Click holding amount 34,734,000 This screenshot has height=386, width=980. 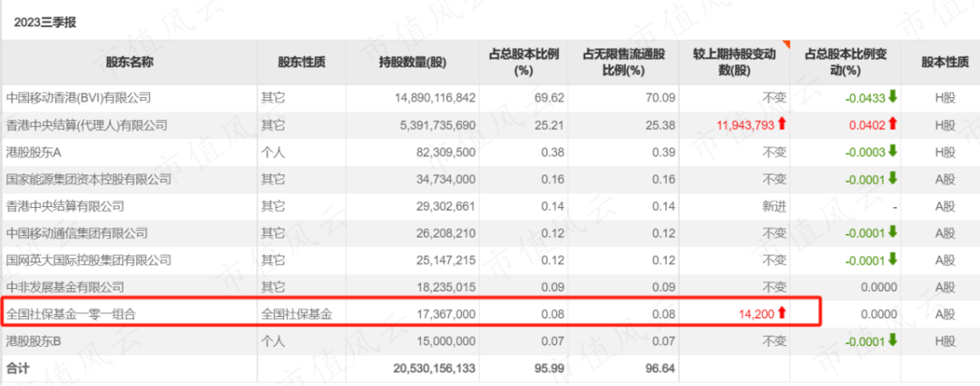445,180
